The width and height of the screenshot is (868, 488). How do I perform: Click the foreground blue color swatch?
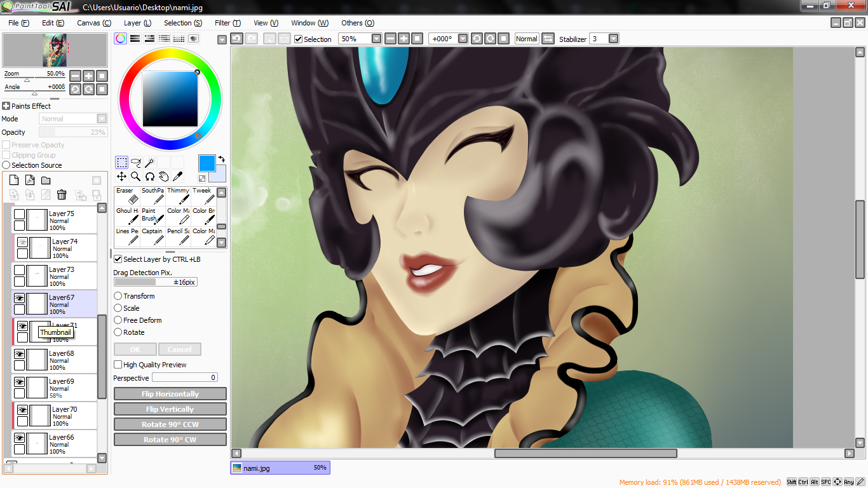(207, 163)
